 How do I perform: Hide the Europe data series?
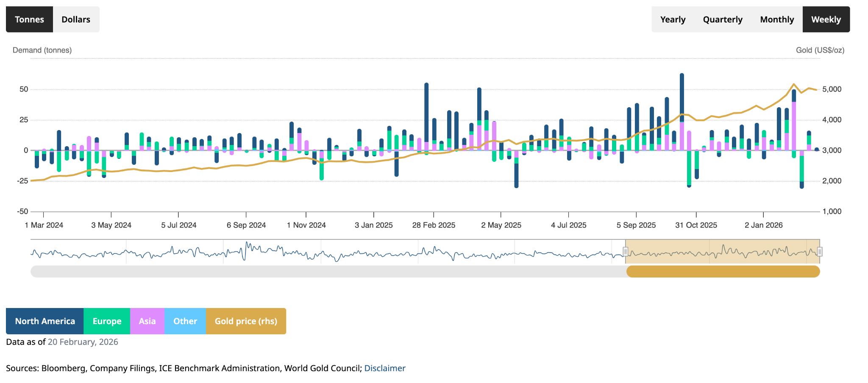tap(106, 321)
